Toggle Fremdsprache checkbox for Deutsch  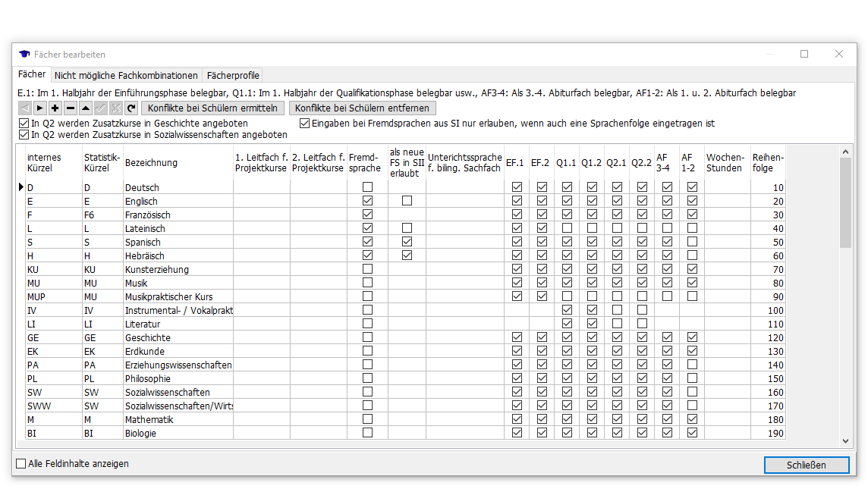point(367,186)
